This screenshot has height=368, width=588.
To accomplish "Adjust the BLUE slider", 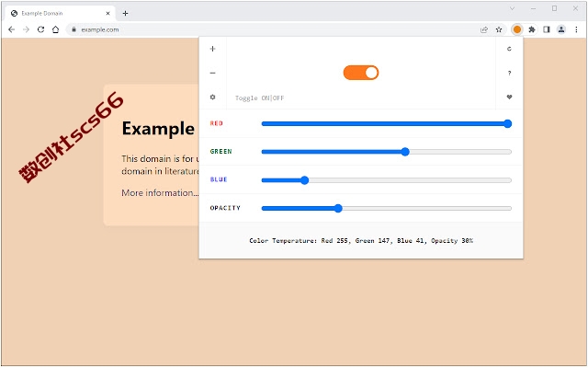I will (x=387, y=180).
